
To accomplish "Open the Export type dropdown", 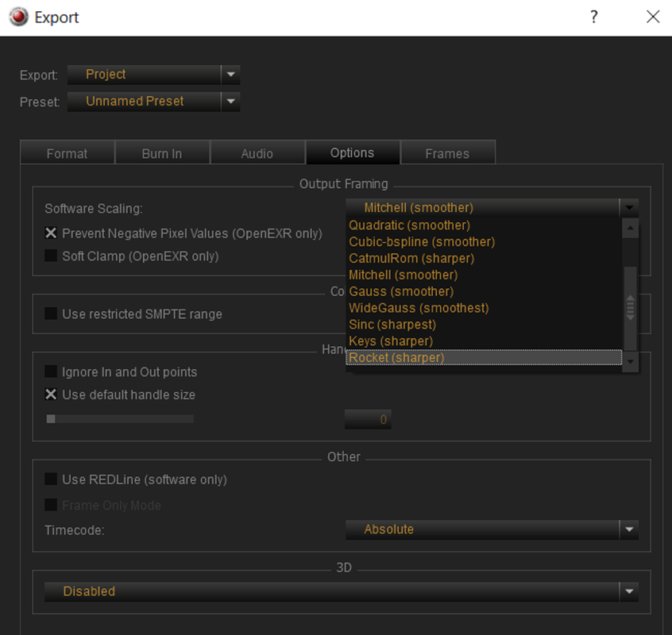I will point(153,75).
